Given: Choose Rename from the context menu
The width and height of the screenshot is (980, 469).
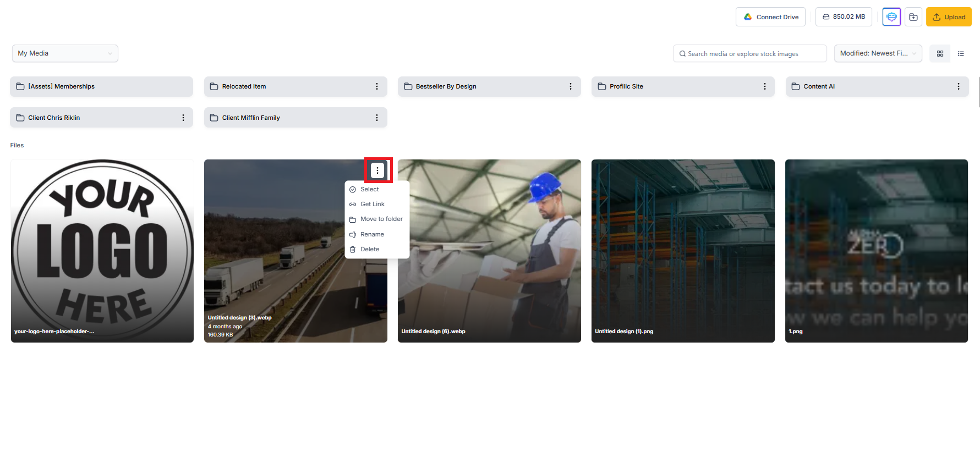Looking at the screenshot, I should [377, 234].
